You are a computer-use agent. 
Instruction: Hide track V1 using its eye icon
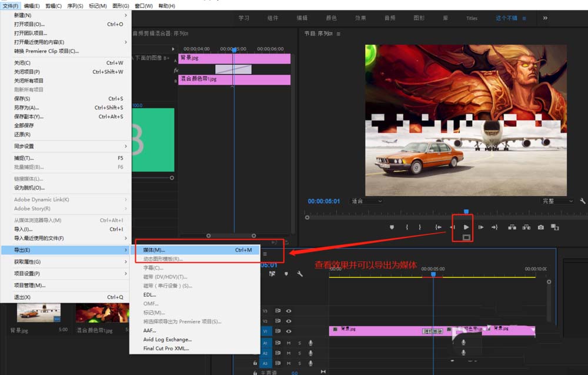coord(289,331)
